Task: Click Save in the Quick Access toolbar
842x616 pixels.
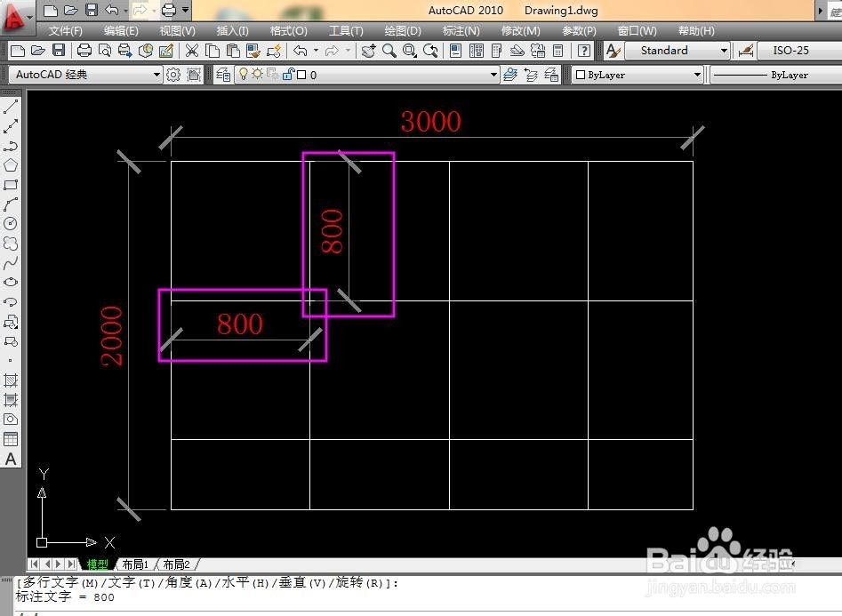Action: point(92,10)
